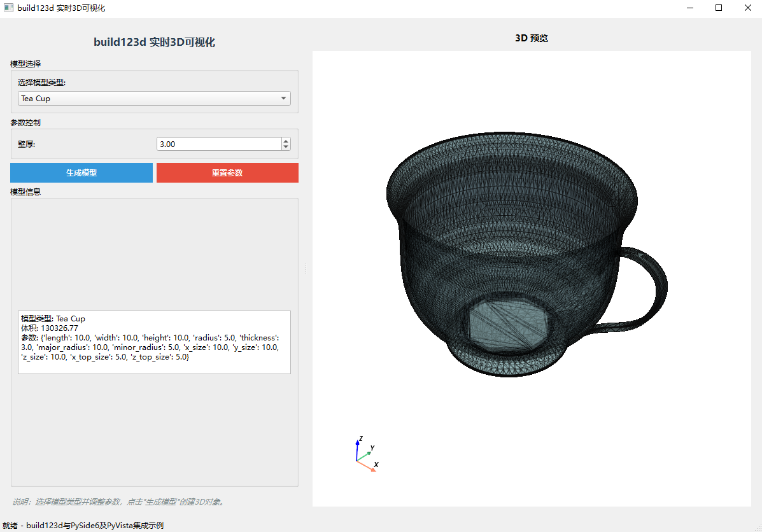Click the build123d app icon in title bar
Viewport: 762px width, 532px height.
tap(8, 8)
